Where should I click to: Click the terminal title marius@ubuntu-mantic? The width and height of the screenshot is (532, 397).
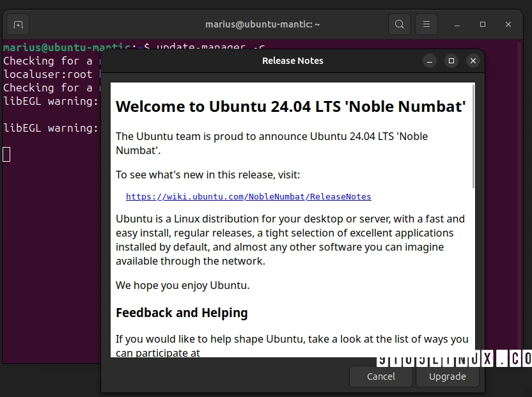point(262,24)
